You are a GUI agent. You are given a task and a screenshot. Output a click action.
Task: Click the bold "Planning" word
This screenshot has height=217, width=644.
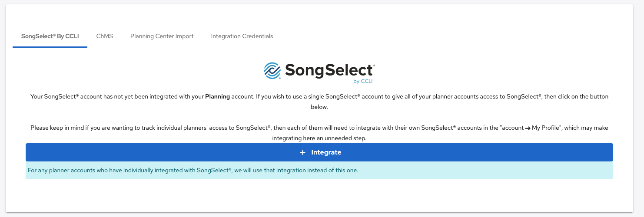click(217, 96)
